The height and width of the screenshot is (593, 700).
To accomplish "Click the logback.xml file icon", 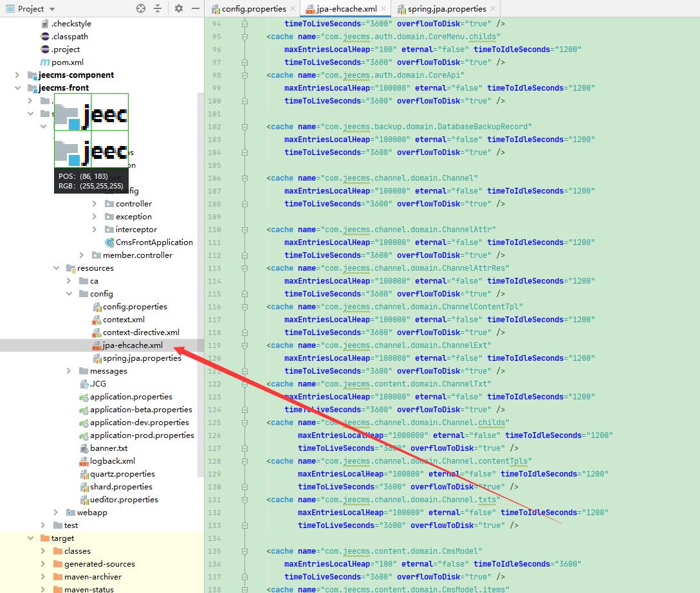I will click(84, 461).
